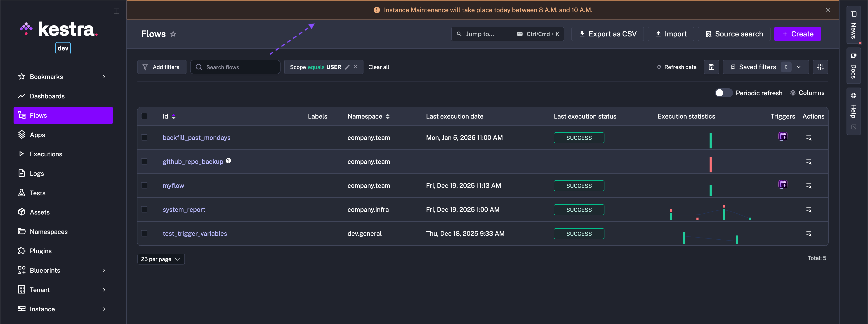Bookmark Flows page with star icon
The width and height of the screenshot is (868, 324).
pos(173,34)
